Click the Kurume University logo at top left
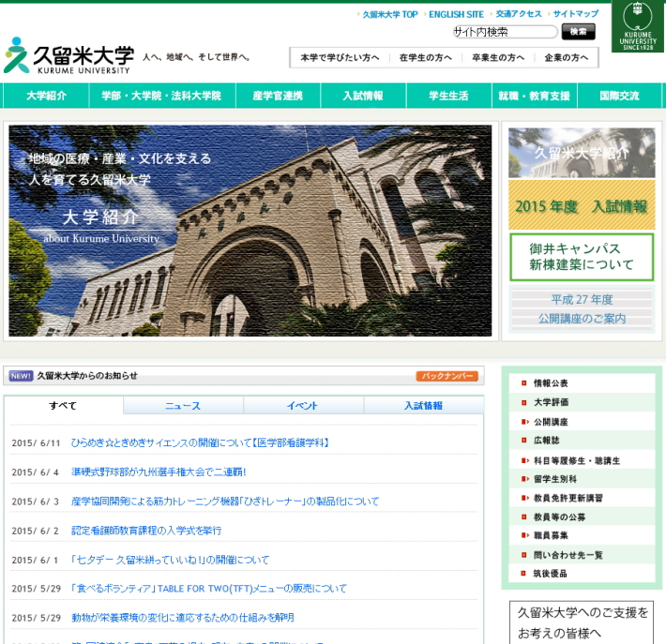This screenshot has height=644, width=666. [x=70, y=55]
